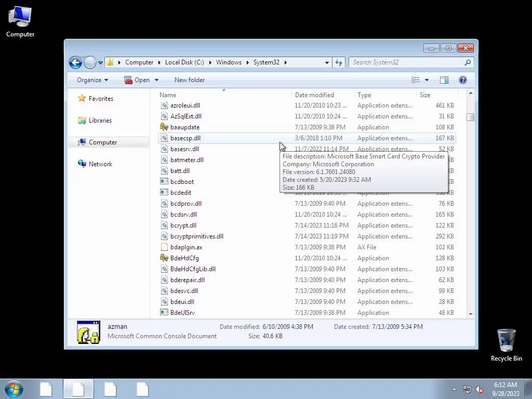Click the bdaplgin.ax file icon
This screenshot has height=399, width=532.
click(x=164, y=247)
